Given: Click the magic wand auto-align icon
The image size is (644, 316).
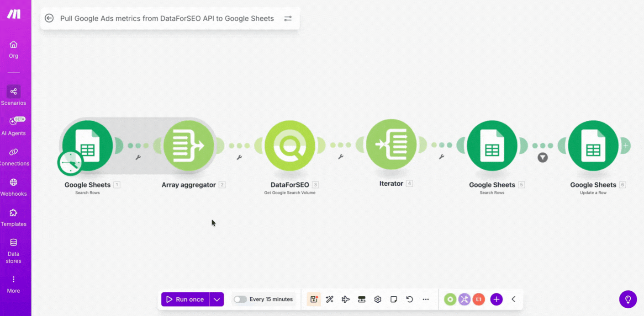Looking at the screenshot, I should click(x=330, y=300).
